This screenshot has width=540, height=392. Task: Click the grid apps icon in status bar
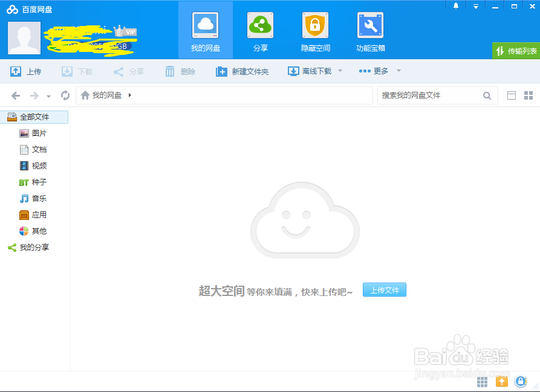pos(482,382)
